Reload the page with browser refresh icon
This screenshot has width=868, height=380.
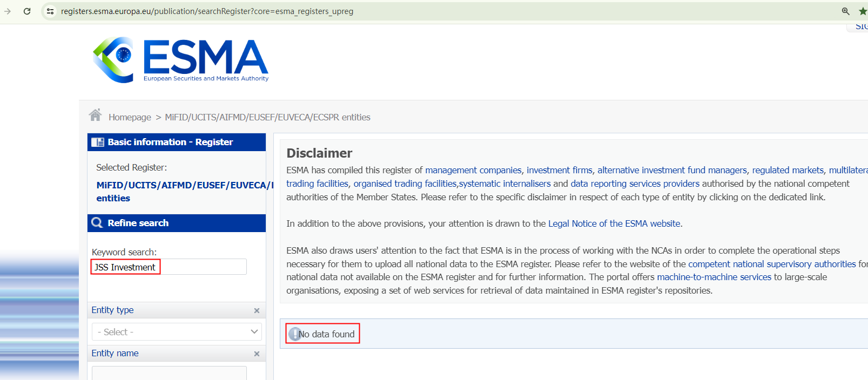tap(27, 11)
